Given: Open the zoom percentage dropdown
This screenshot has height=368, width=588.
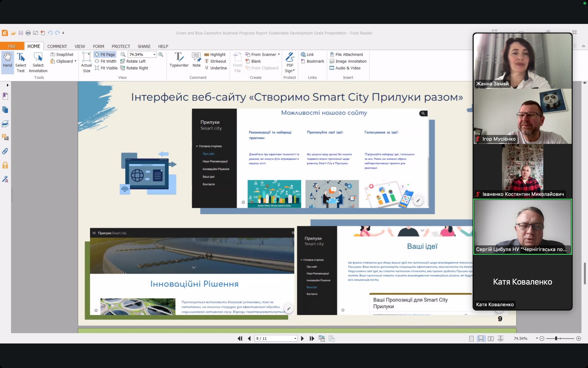Looking at the screenshot, I should [x=154, y=54].
